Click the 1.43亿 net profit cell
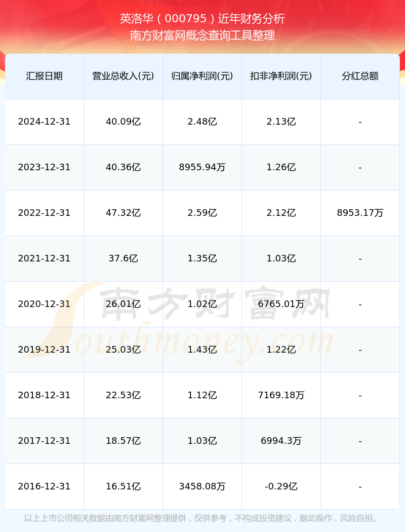This screenshot has width=405, height=532. (202, 350)
